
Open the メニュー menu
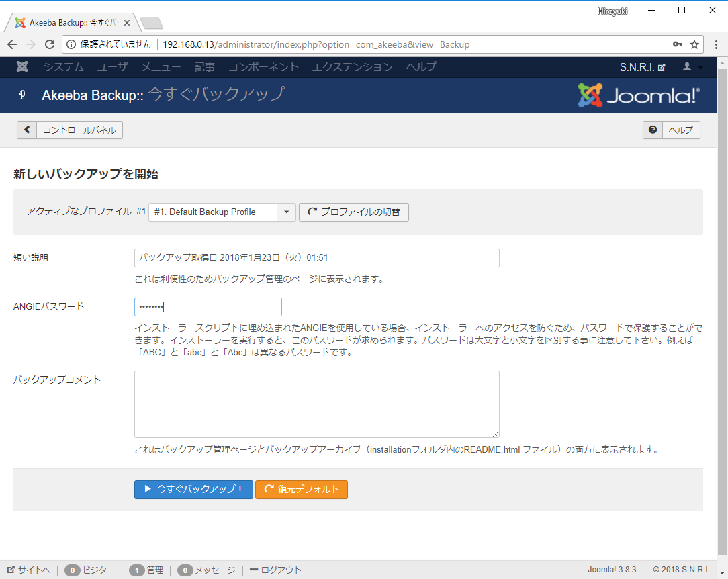(x=161, y=67)
